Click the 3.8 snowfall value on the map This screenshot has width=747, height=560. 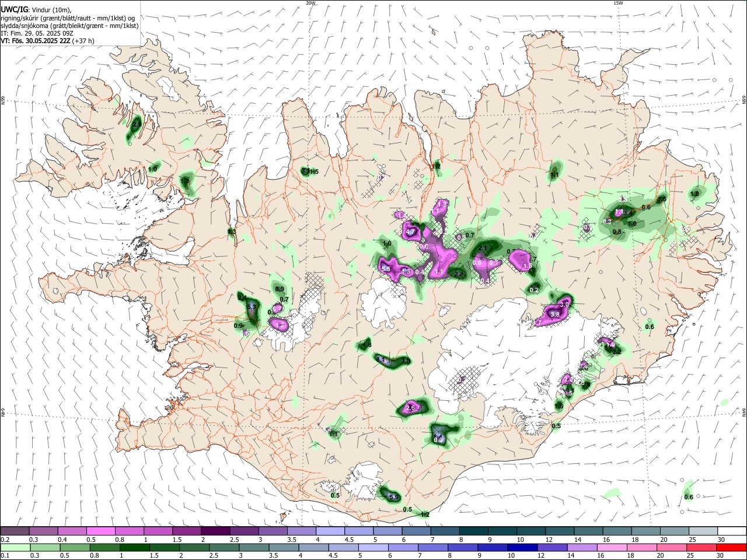click(555, 314)
